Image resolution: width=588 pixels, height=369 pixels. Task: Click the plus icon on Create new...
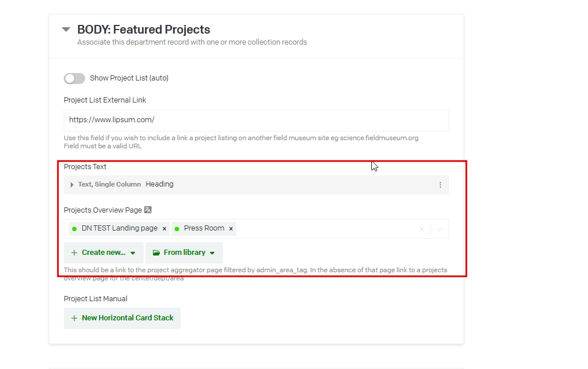coord(74,253)
